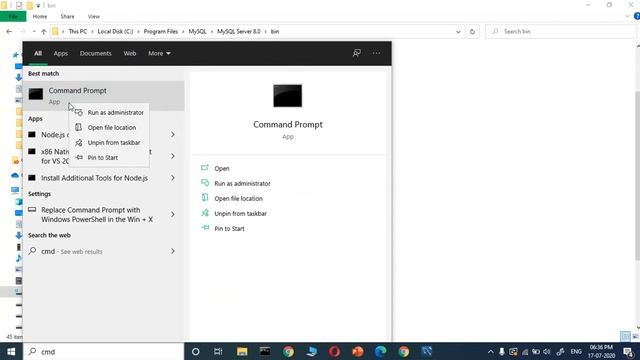This screenshot has height=360, width=640.
Task: Click the Search bin input field
Action: click(x=561, y=31)
